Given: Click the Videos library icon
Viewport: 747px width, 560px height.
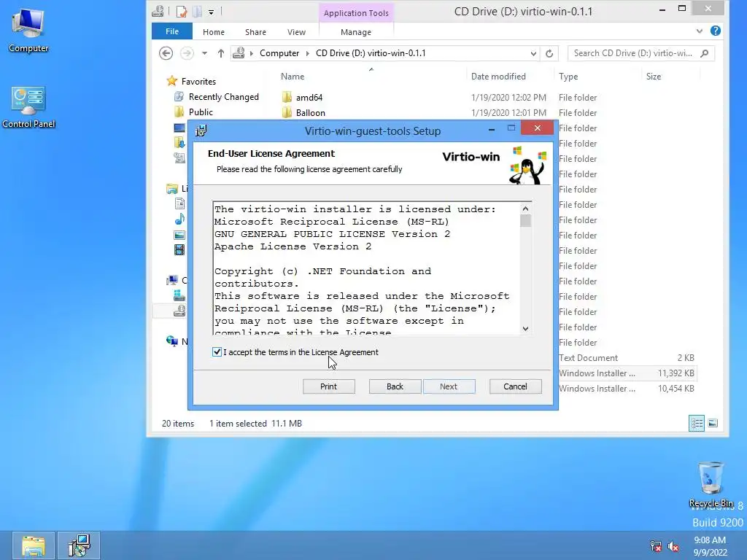Looking at the screenshot, I should (179, 250).
